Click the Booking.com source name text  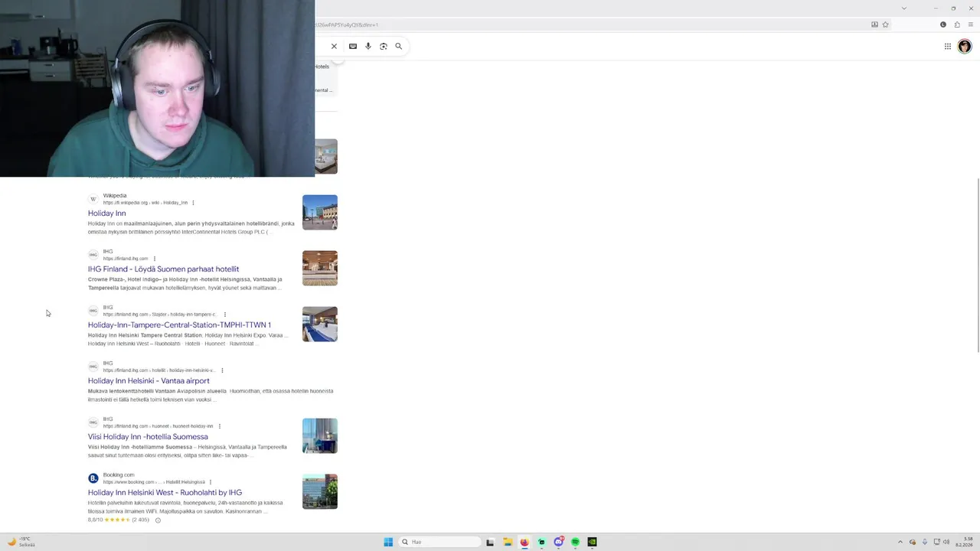[x=119, y=475]
